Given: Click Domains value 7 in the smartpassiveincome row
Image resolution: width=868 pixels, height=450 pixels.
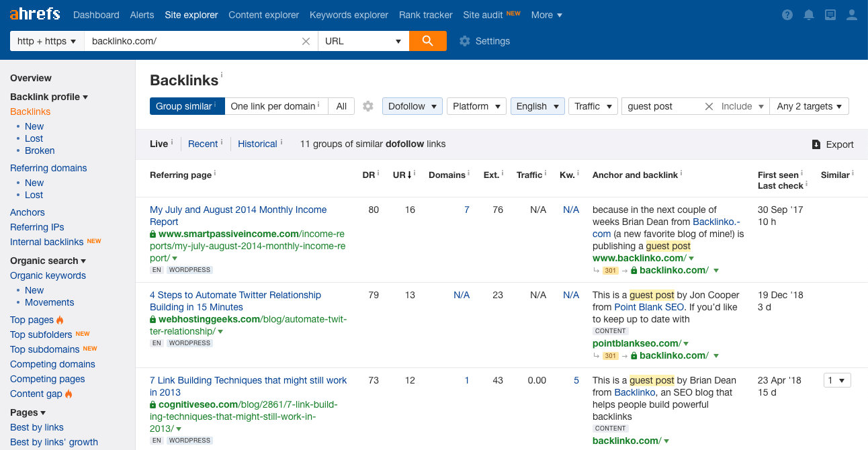Looking at the screenshot, I should 467,210.
